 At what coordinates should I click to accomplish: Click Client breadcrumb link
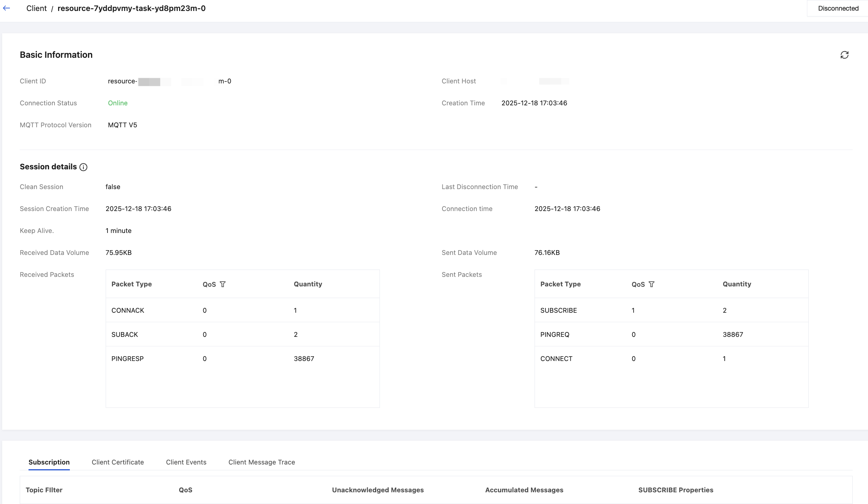pyautogui.click(x=36, y=8)
